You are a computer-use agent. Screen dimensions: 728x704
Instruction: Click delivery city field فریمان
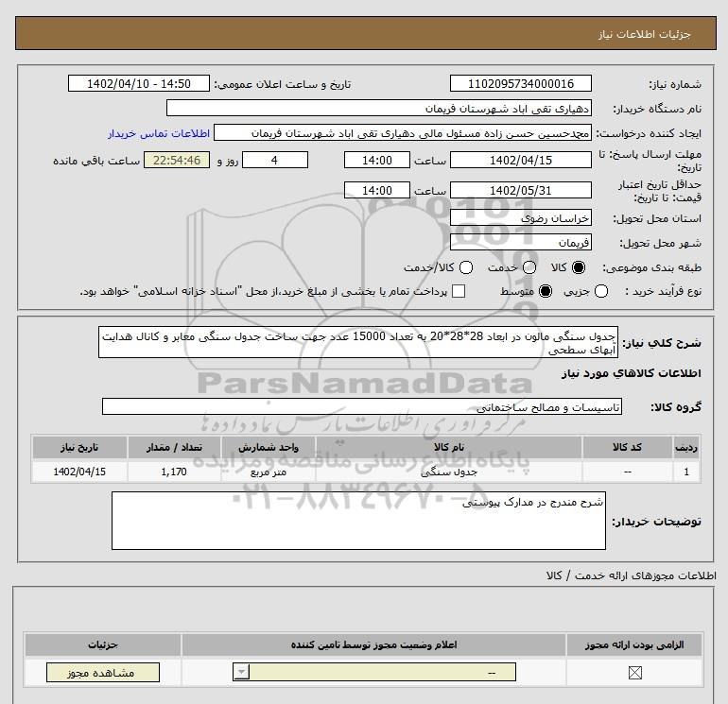(520, 242)
